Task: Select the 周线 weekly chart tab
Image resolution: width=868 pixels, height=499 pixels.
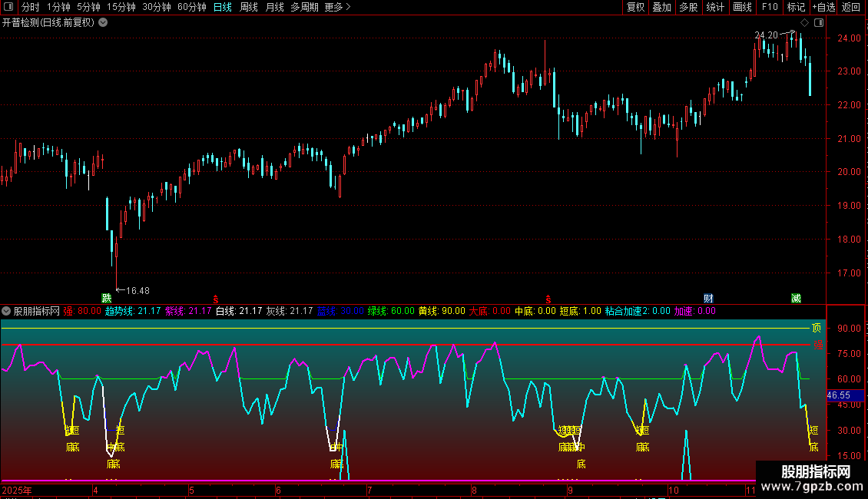Action: tap(249, 7)
